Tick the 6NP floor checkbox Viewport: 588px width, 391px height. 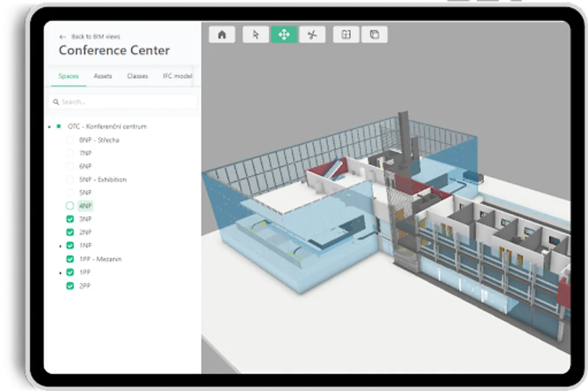click(x=69, y=166)
